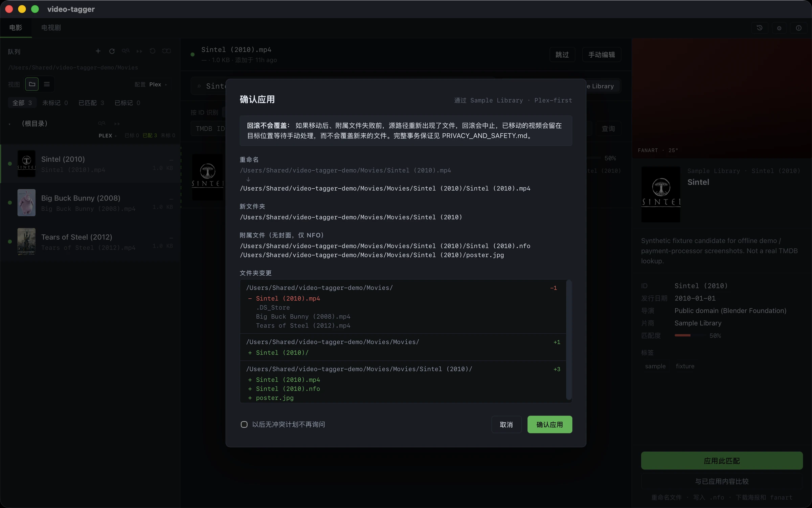The width and height of the screenshot is (812, 508).
Task: Tick 以后无冲突计划不再询问 checkbox
Action: 244,424
